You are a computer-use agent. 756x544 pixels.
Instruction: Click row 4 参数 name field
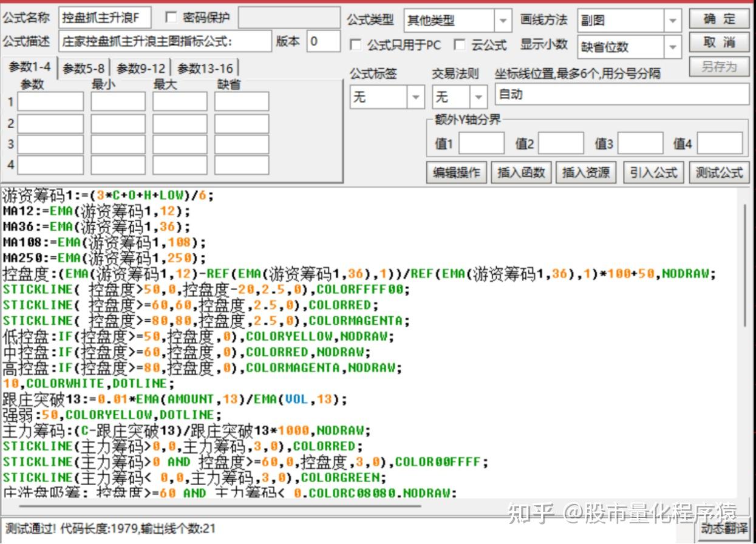[x=50, y=165]
